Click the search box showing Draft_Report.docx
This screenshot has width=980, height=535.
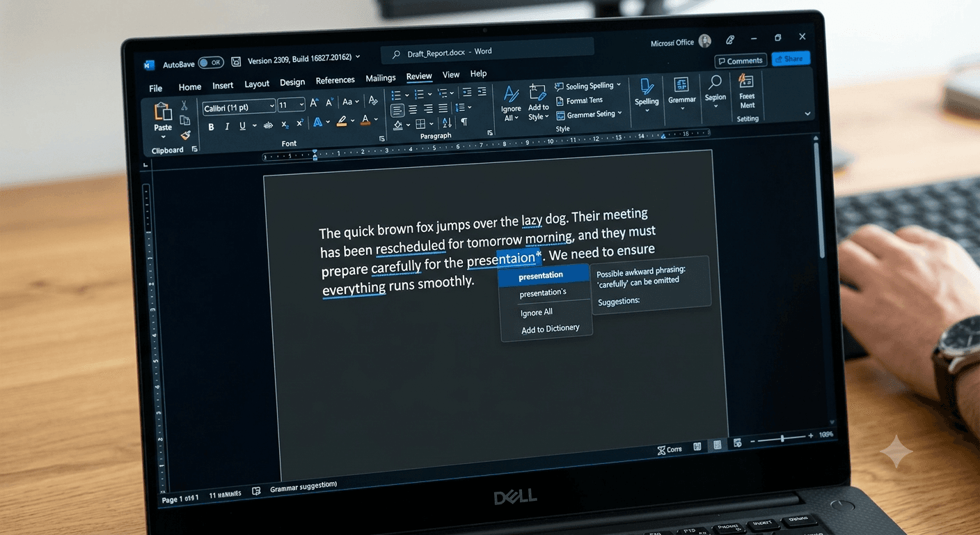click(487, 52)
